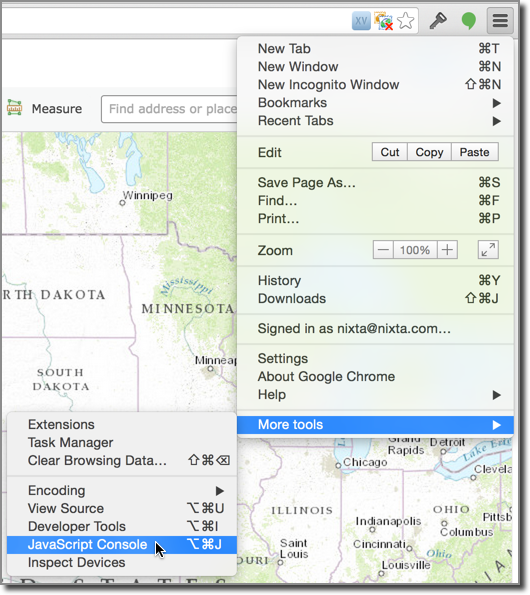Open the JavaScript Console
The width and height of the screenshot is (530, 595).
[122, 545]
